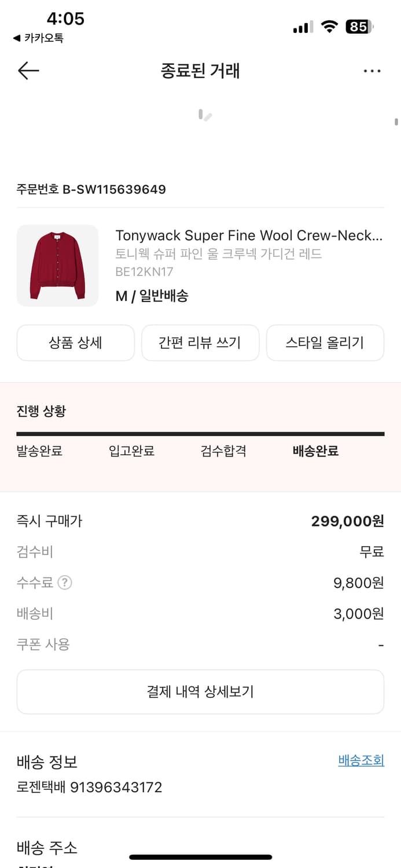Tap the 발송완료 step label
The width and height of the screenshot is (401, 868).
point(40,451)
